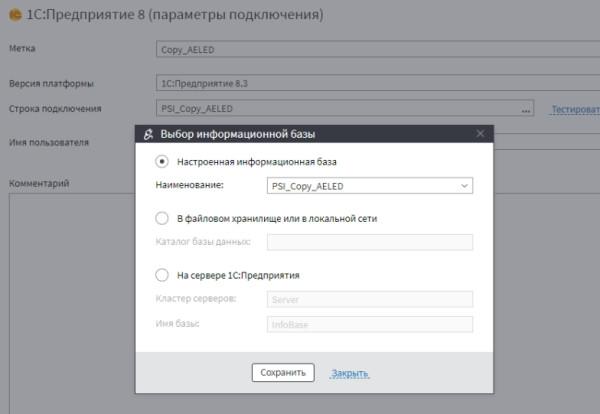
Task: Click the Метка field containing Copy_AELED
Action: pos(378,49)
